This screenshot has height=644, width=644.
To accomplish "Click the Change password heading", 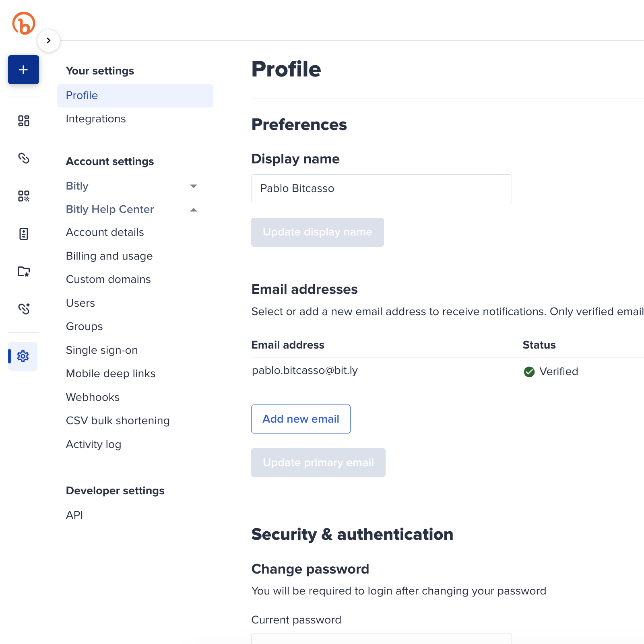I will click(x=310, y=569).
